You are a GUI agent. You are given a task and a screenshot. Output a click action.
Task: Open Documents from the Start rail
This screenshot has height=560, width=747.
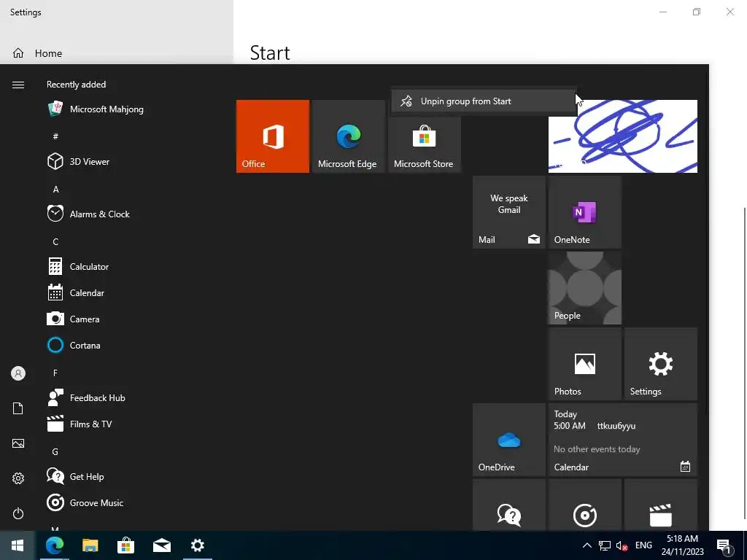(18, 408)
